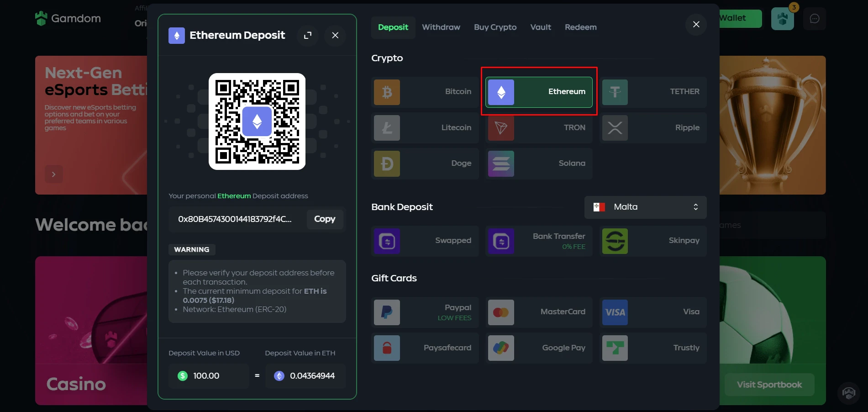Viewport: 868px width, 412px height.
Task: Open the Malta country dropdown
Action: 645,207
